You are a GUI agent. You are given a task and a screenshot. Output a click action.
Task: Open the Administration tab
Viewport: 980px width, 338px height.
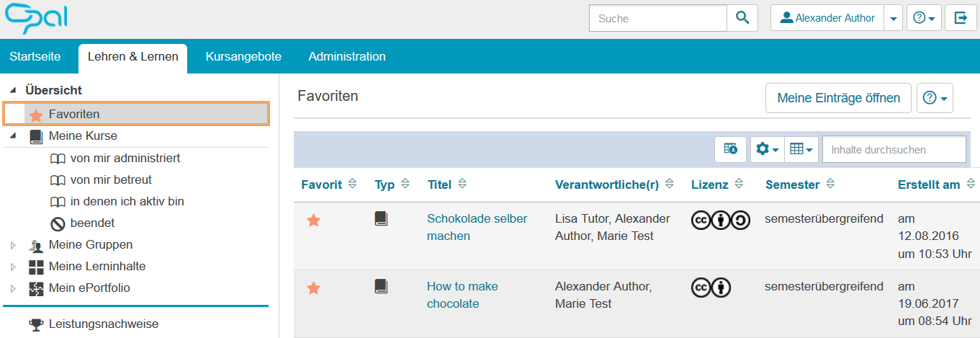tap(347, 56)
